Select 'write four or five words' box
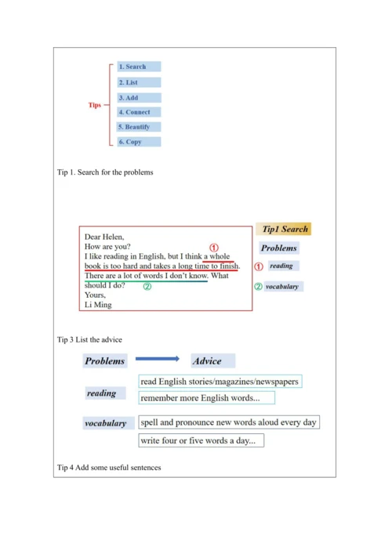392x554 pixels. pos(201,440)
